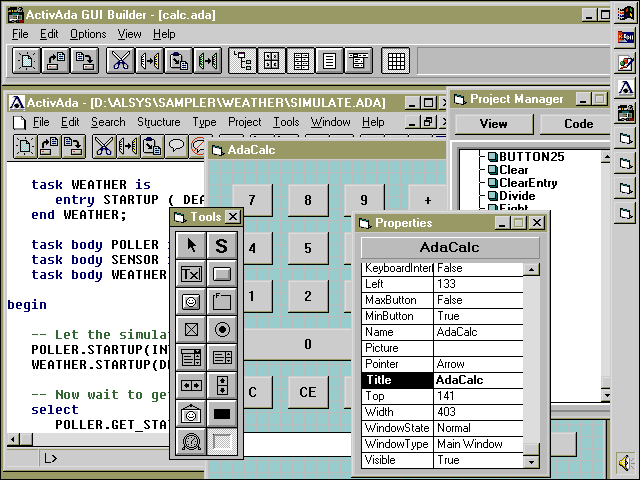Toggle the MaxButton property's False value
Screen dimensions: 640x480
click(478, 300)
